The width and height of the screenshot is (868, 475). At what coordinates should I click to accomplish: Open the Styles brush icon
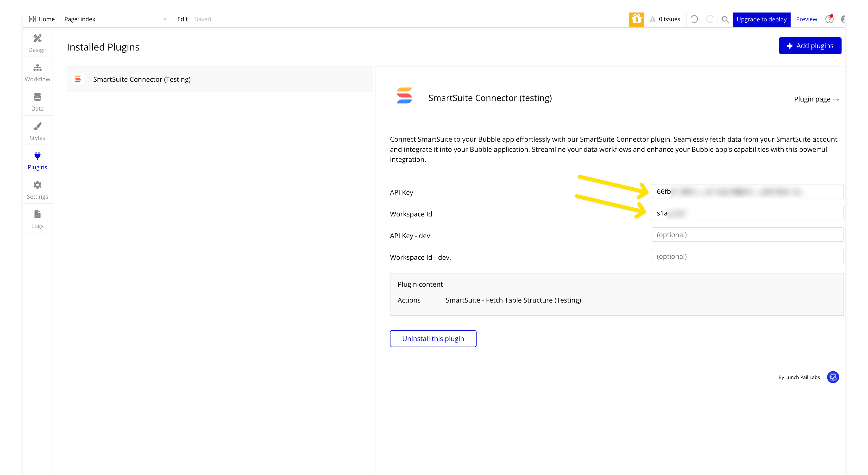38,127
